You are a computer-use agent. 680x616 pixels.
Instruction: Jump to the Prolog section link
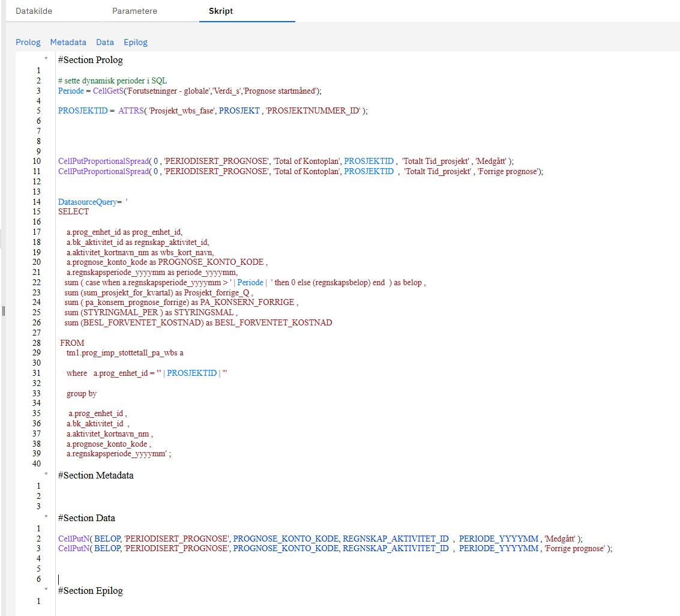[28, 42]
